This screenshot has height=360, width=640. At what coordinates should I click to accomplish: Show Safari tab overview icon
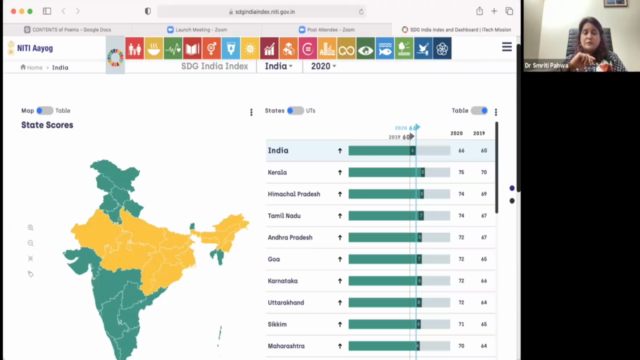point(509,11)
